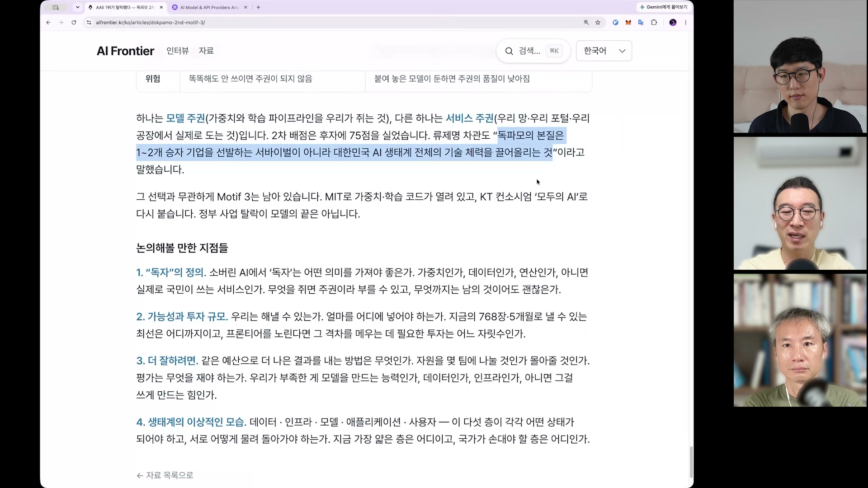Close the AI Model & API Providers tab

[x=245, y=7]
